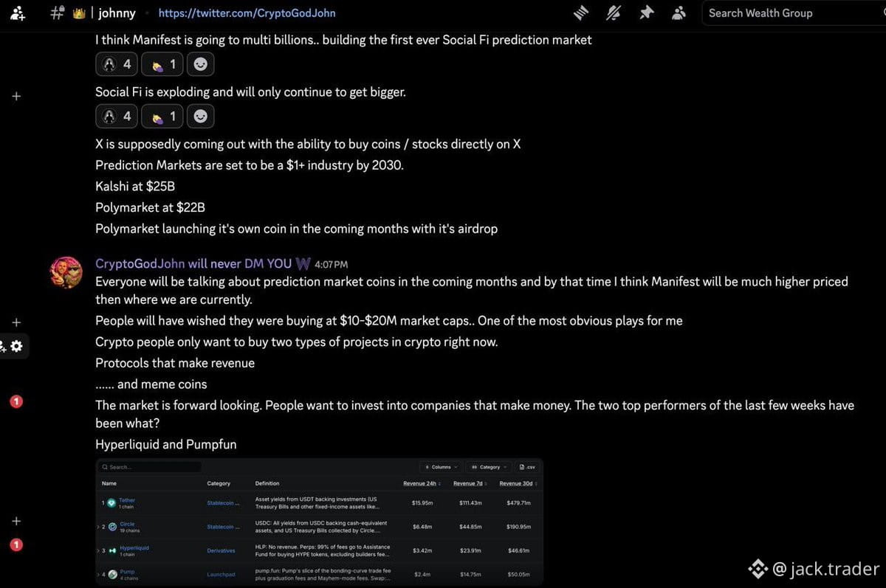Click the $15.95m revenue value for Tether

(x=422, y=503)
